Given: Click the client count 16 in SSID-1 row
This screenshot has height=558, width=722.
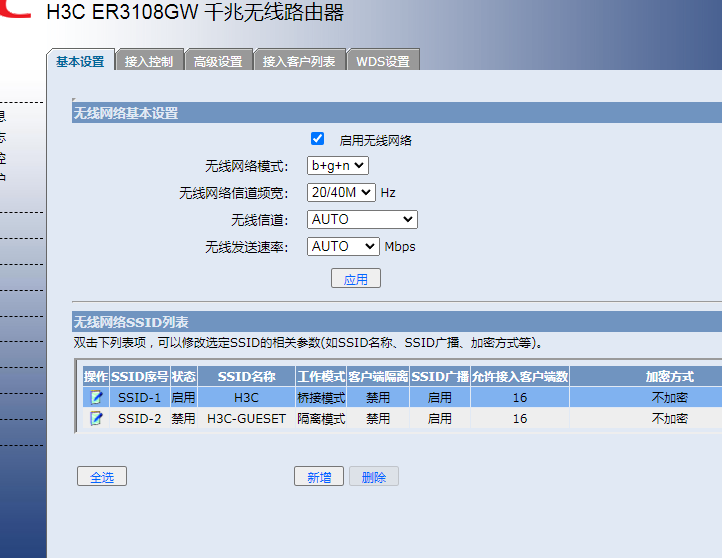Looking at the screenshot, I should 520,397.
